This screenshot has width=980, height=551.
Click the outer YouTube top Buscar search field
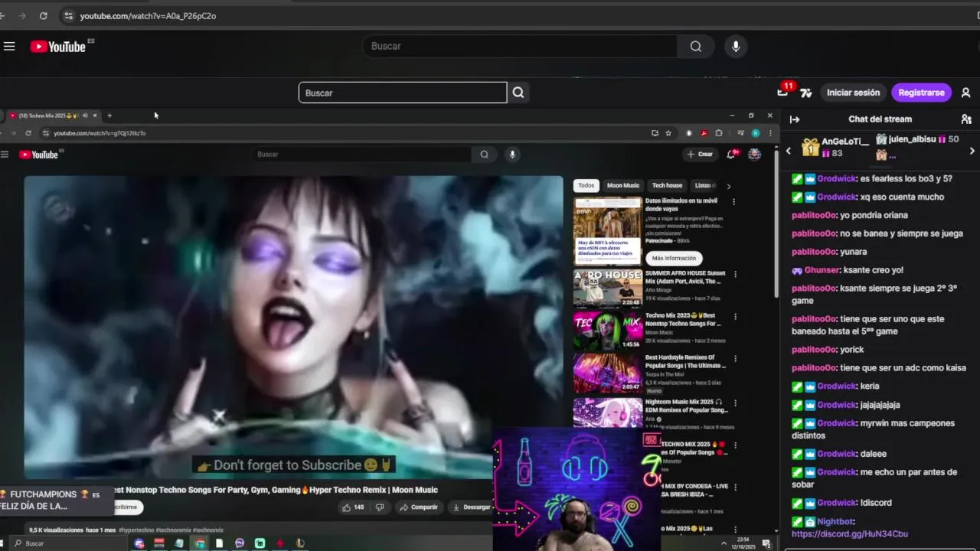pos(520,46)
